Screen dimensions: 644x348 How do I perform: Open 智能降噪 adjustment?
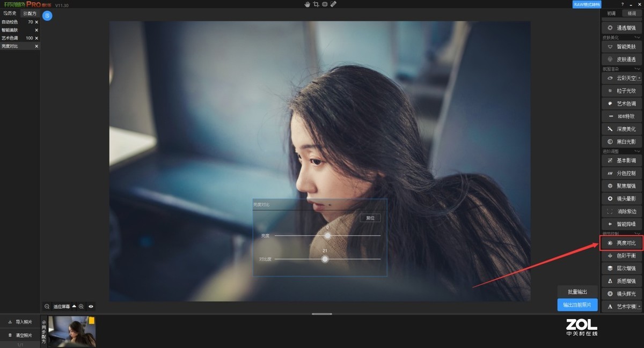click(x=621, y=224)
